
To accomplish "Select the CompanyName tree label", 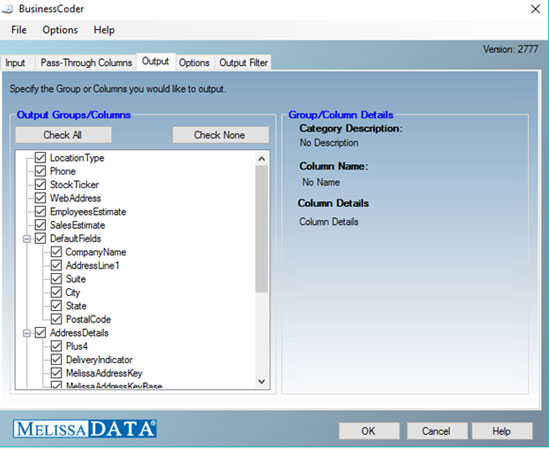I will point(96,252).
